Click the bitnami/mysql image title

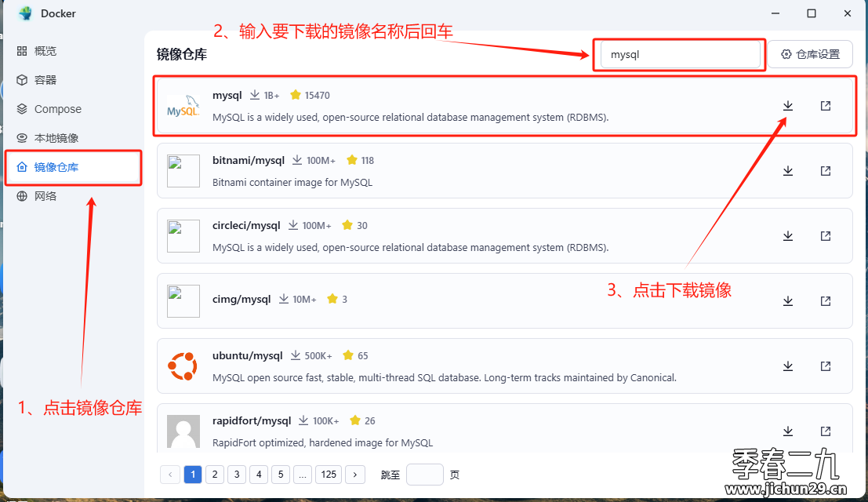click(x=249, y=161)
